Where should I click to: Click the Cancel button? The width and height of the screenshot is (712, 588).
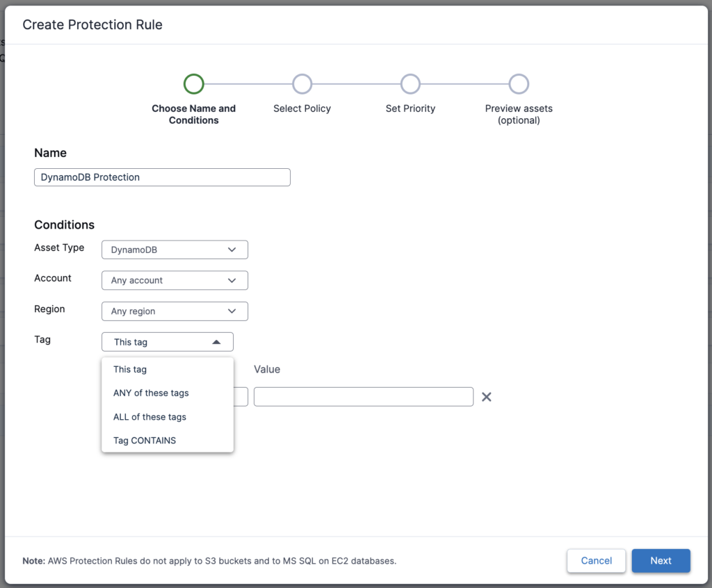click(x=596, y=561)
